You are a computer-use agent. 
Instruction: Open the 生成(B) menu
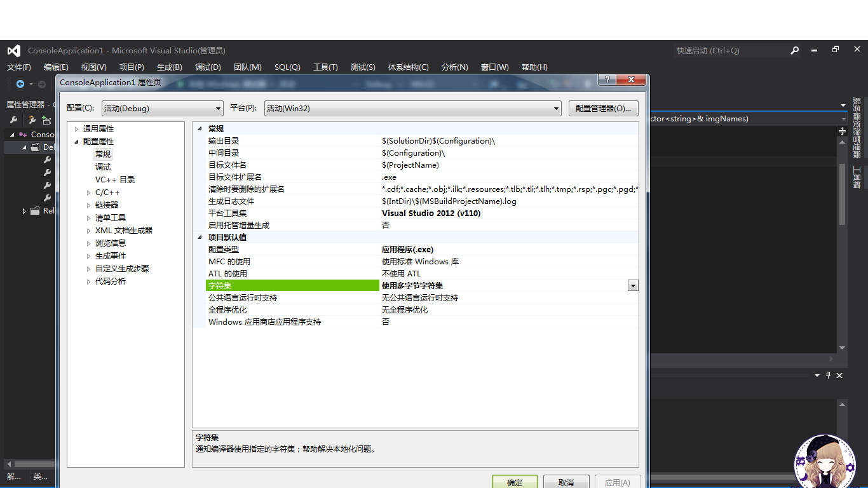pos(169,67)
